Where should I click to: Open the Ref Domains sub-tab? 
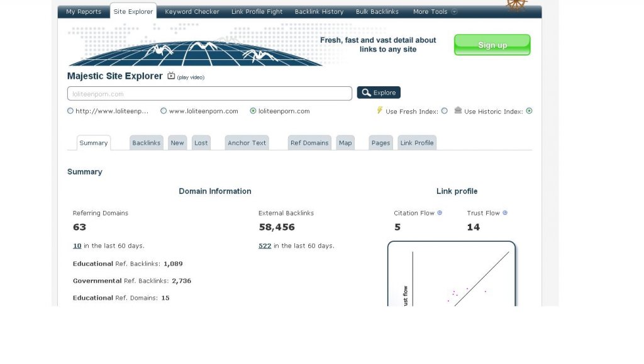[309, 143]
